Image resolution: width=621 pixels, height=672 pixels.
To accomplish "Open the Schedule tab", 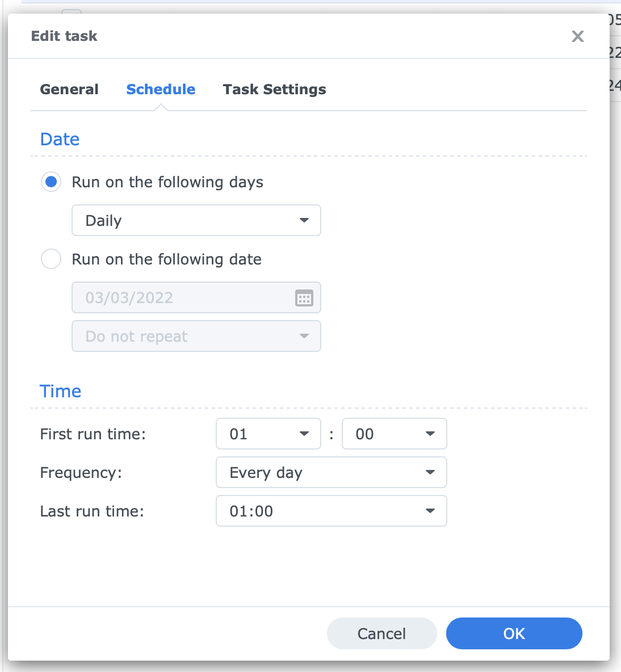I will coord(161,89).
